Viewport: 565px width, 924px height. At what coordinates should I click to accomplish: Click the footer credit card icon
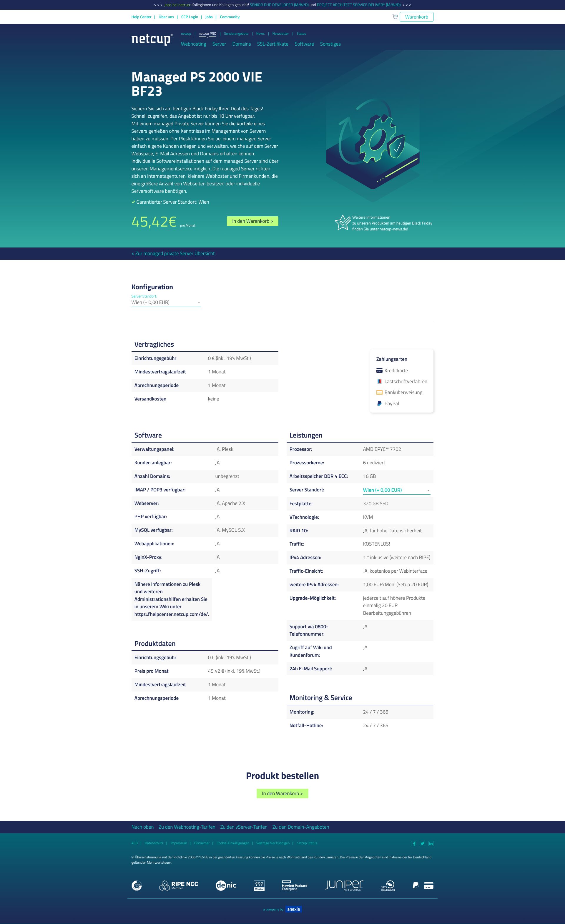428,885
